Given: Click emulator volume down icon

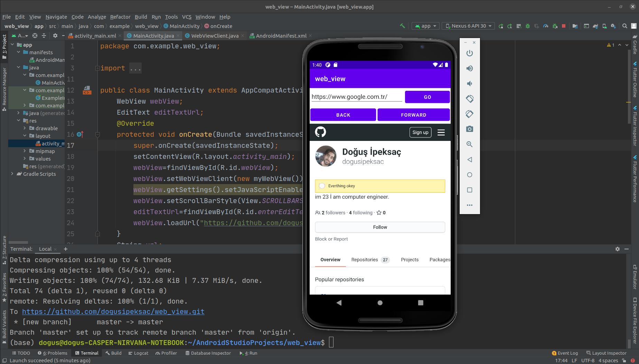Looking at the screenshot, I should pos(470,84).
